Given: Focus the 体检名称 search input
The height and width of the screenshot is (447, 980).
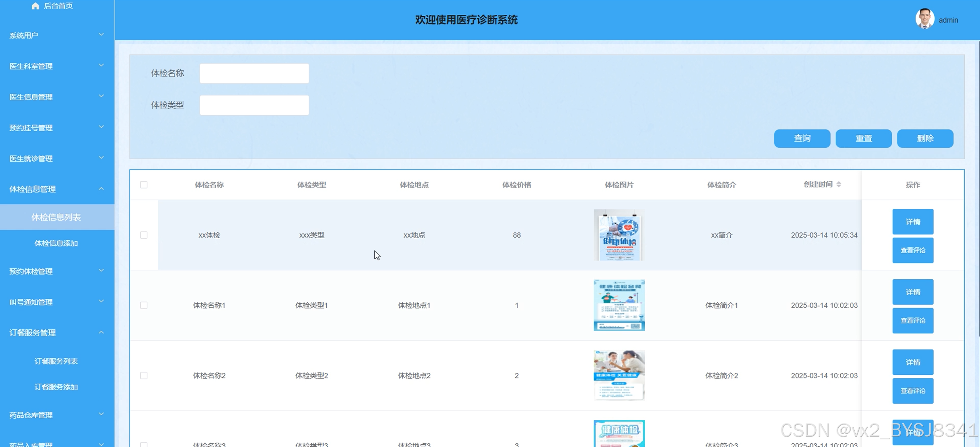Looking at the screenshot, I should coord(254,74).
